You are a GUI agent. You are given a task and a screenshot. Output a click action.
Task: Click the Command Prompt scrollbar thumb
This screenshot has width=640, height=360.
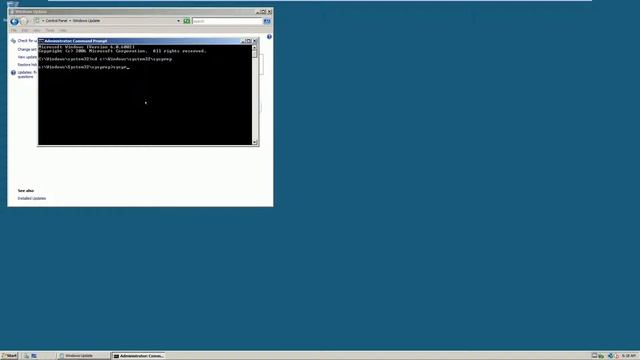[255, 54]
